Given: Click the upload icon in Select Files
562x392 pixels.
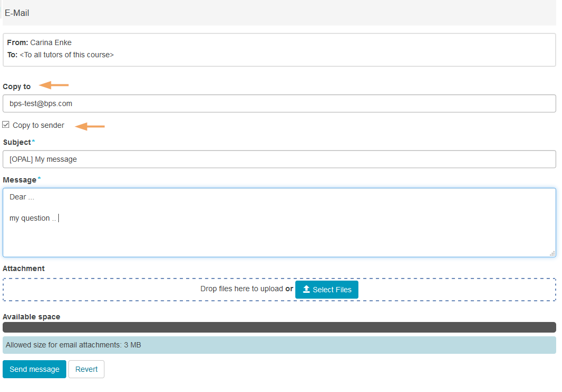Looking at the screenshot, I should pos(306,290).
